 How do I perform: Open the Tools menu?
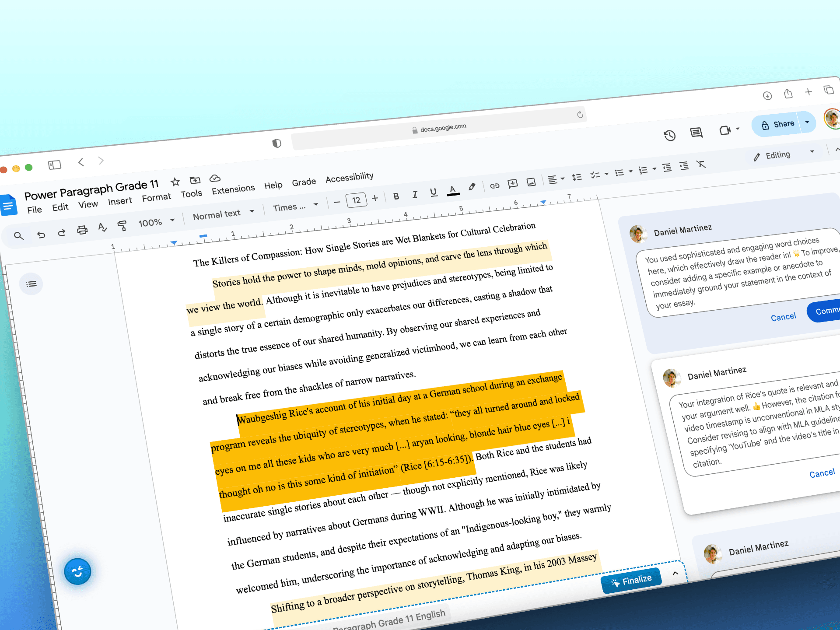(x=191, y=193)
